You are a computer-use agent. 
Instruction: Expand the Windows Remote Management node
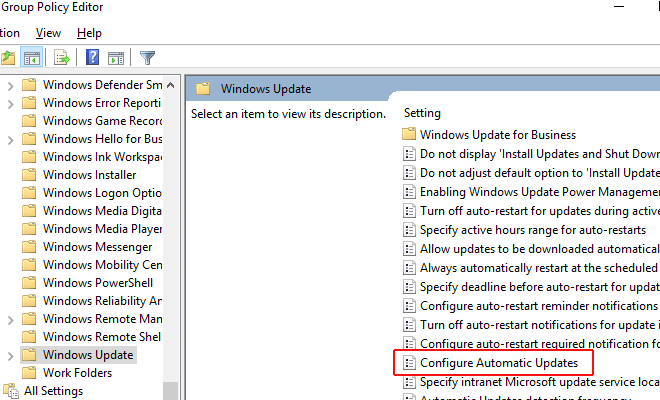tap(11, 320)
